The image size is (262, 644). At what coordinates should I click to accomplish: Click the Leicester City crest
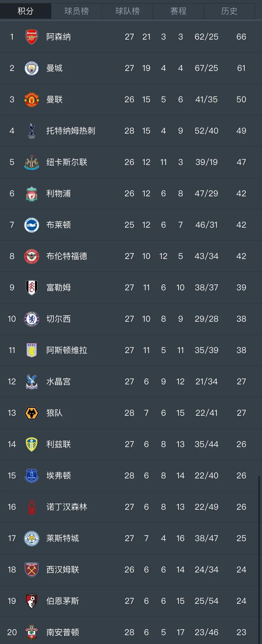tap(32, 538)
